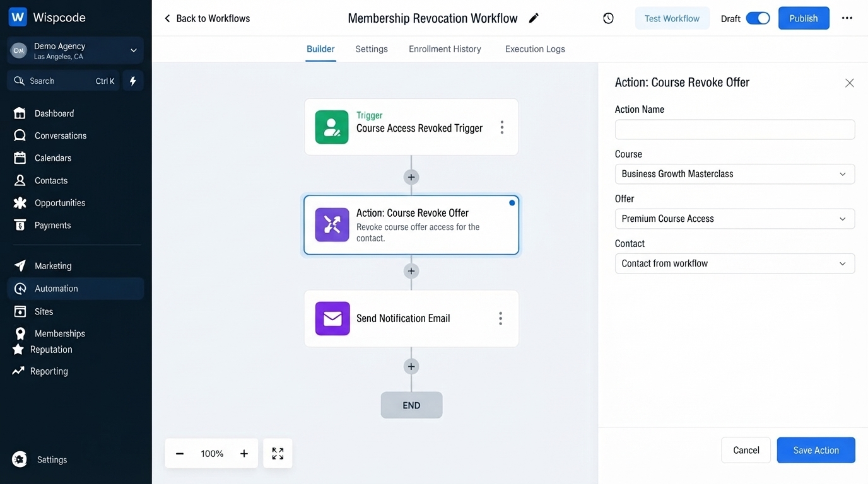Go Back to Workflows
This screenshot has width=868, height=484.
(207, 18)
